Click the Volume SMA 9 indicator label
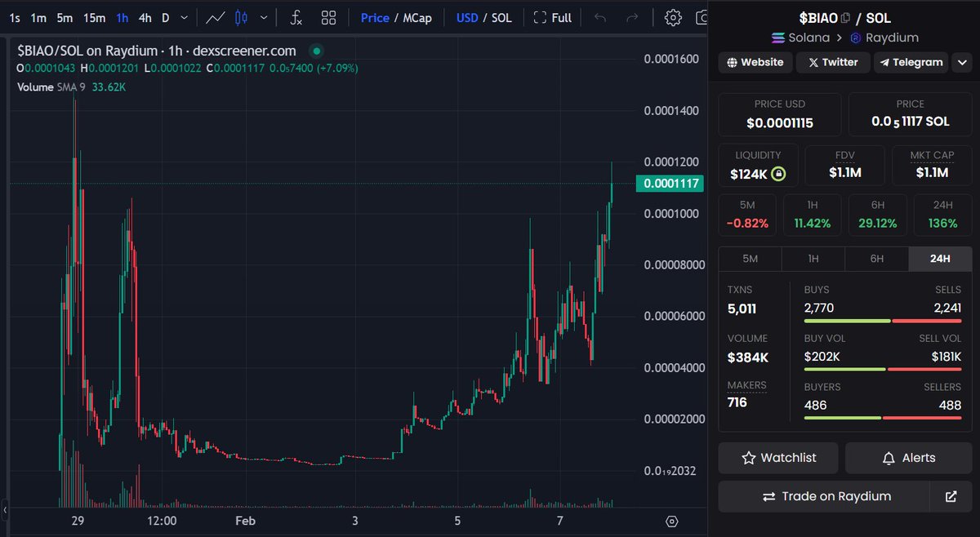 [71, 86]
